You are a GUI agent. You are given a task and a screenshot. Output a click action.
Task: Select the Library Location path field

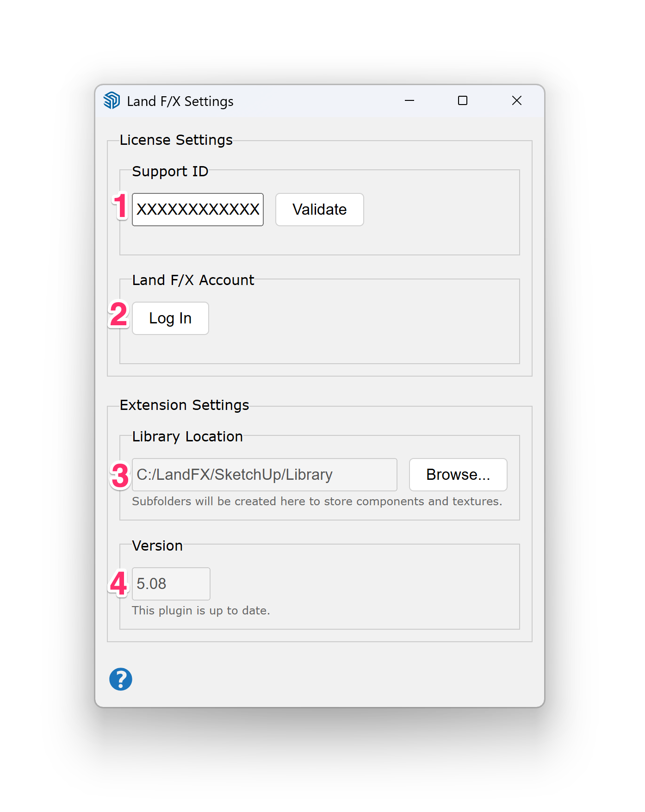265,475
